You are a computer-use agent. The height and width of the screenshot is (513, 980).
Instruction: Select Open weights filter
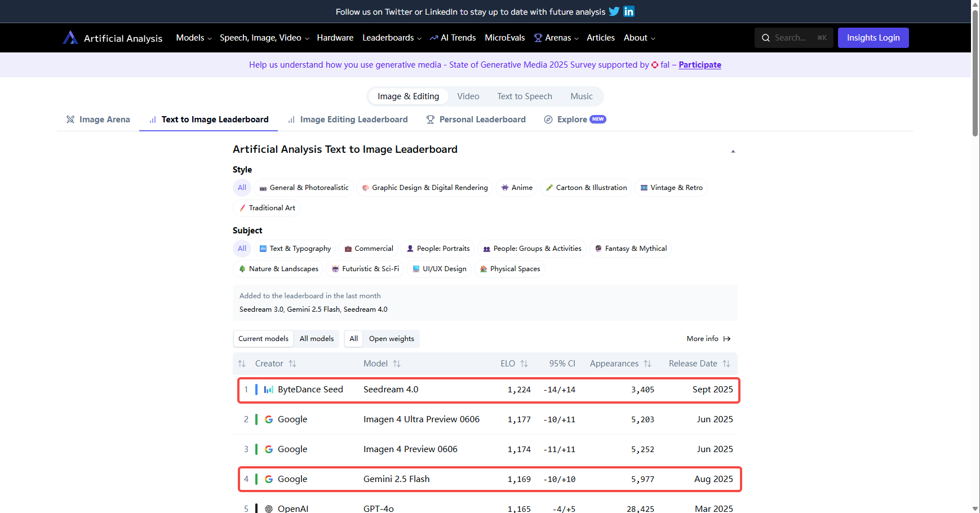391,339
